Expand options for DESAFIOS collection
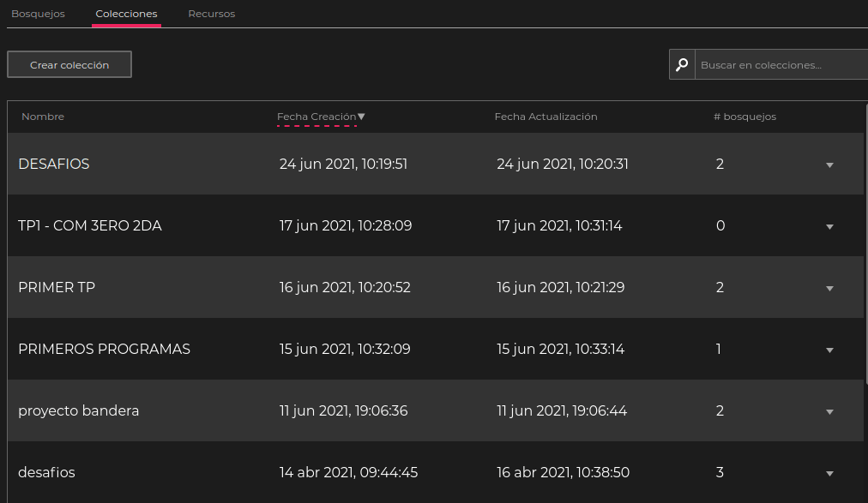The height and width of the screenshot is (503, 868). coord(829,165)
